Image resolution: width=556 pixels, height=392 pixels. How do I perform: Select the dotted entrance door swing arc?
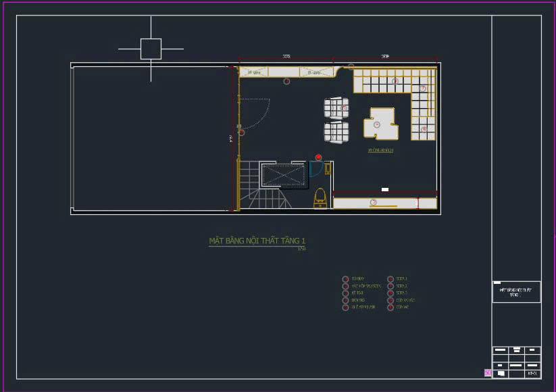pyautogui.click(x=255, y=114)
